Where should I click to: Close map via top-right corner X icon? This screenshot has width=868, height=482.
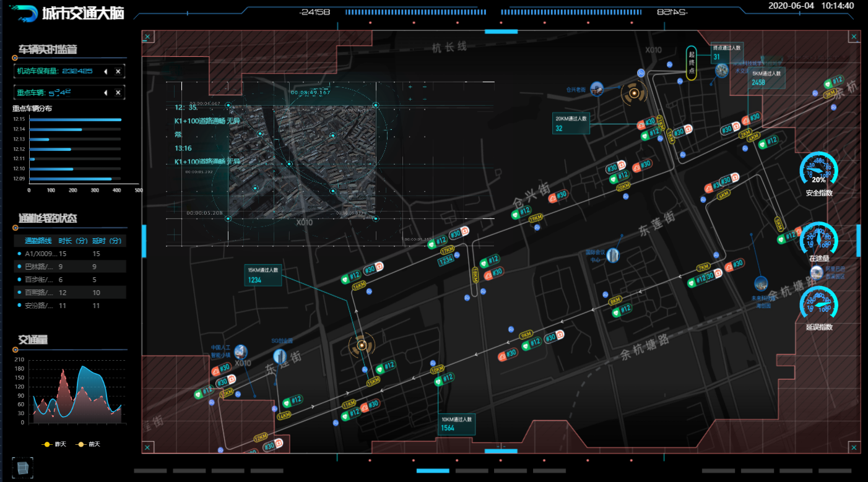pos(854,37)
